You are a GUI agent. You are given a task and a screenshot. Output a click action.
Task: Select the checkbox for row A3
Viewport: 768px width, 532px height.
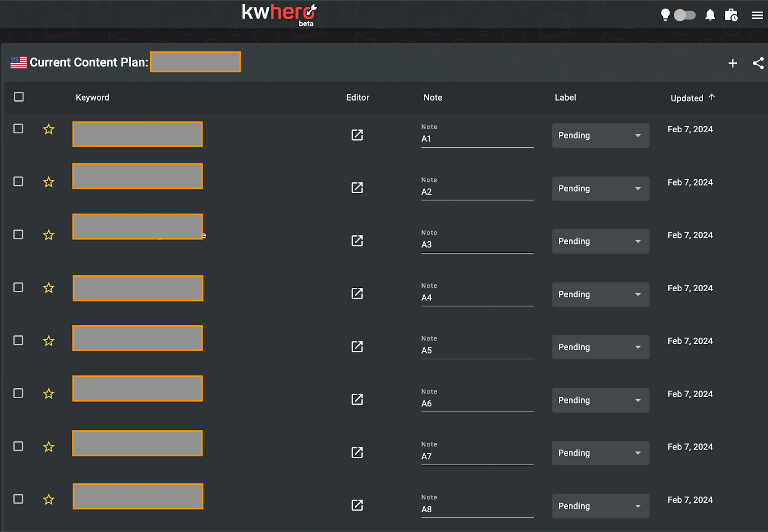pyautogui.click(x=18, y=234)
